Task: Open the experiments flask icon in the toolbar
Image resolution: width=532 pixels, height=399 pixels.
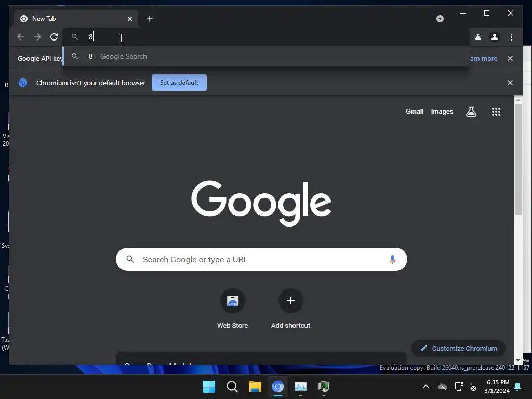Action: pyautogui.click(x=478, y=37)
